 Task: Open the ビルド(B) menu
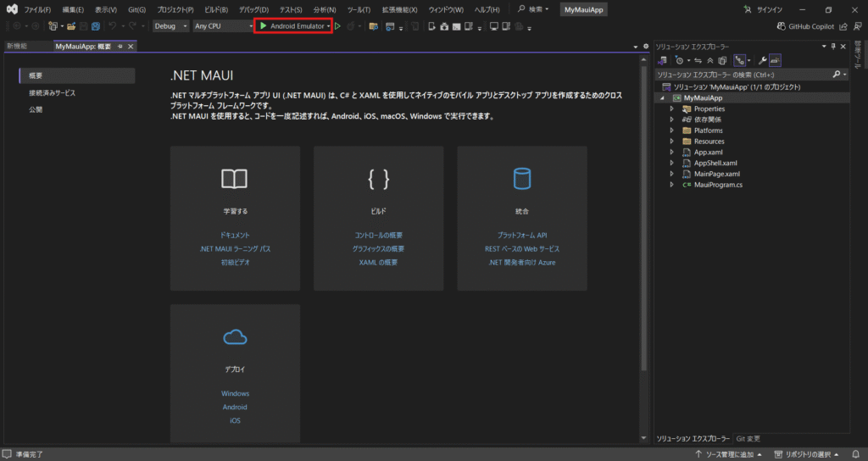click(216, 10)
